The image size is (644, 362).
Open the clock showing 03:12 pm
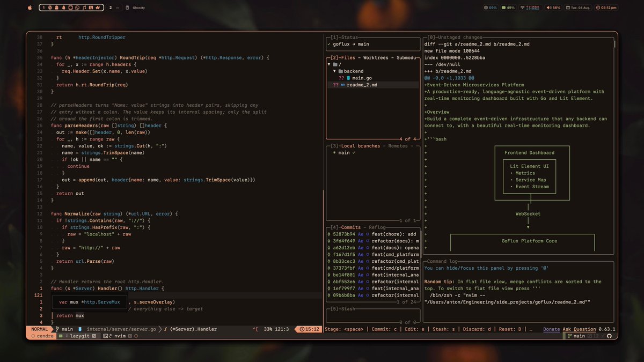coord(606,8)
